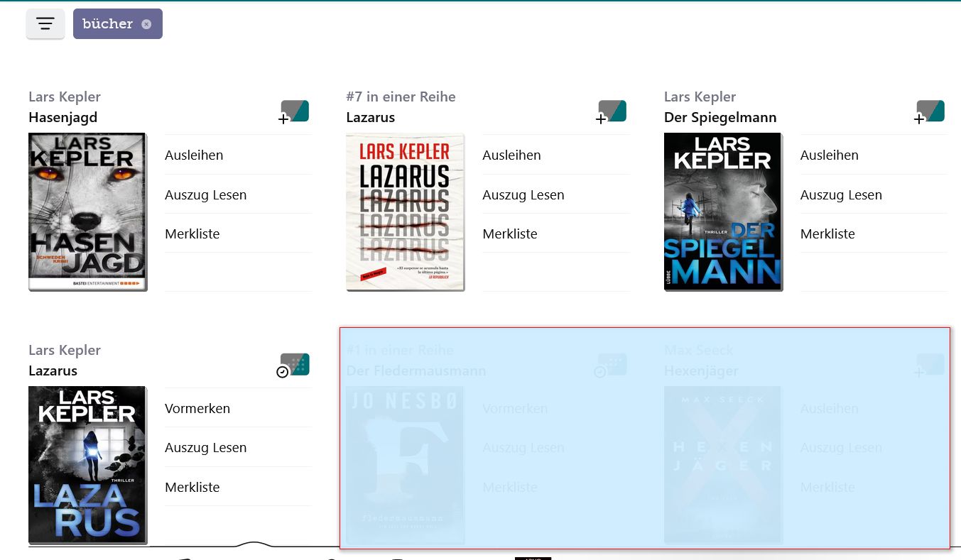This screenshot has height=560, width=961.
Task: Select the bücher filter chip label
Action: click(x=108, y=24)
